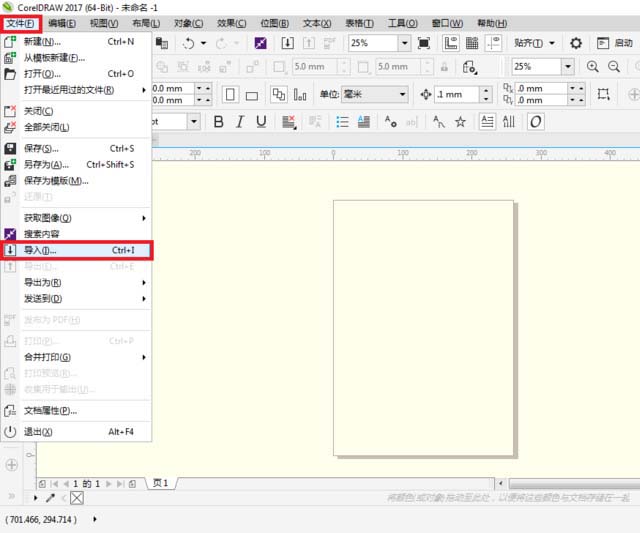
Task: Click the zoom in magnifier icon
Action: click(x=593, y=67)
